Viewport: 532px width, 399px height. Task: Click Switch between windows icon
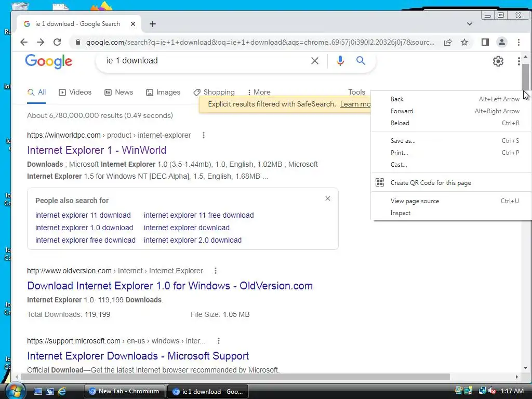tap(50, 392)
